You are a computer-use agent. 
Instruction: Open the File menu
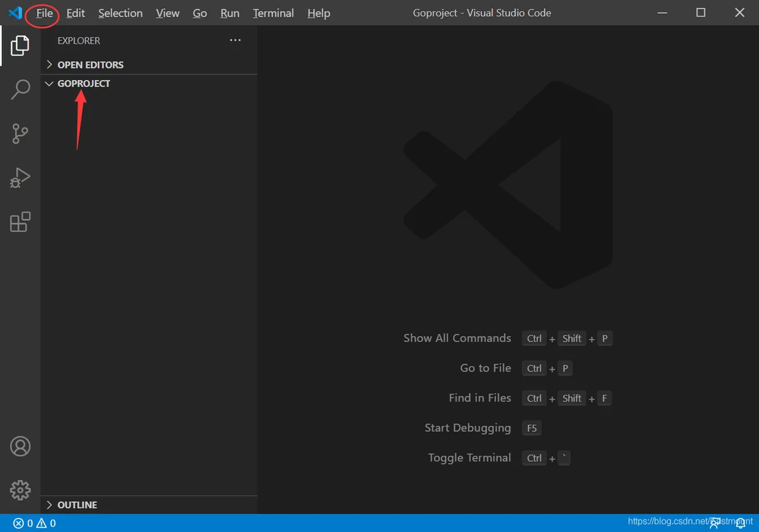click(x=44, y=13)
